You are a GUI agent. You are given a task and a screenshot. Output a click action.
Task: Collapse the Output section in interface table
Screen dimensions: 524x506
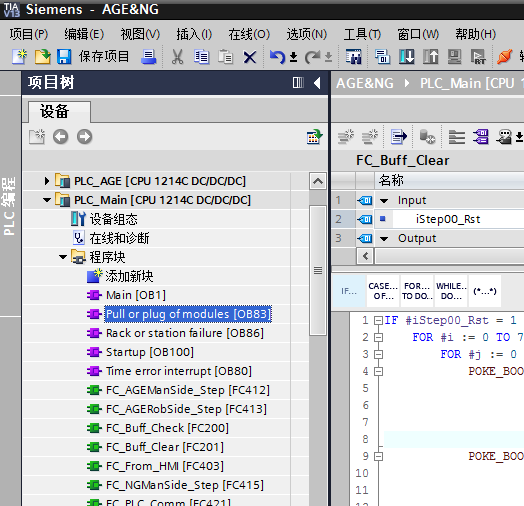(x=384, y=239)
